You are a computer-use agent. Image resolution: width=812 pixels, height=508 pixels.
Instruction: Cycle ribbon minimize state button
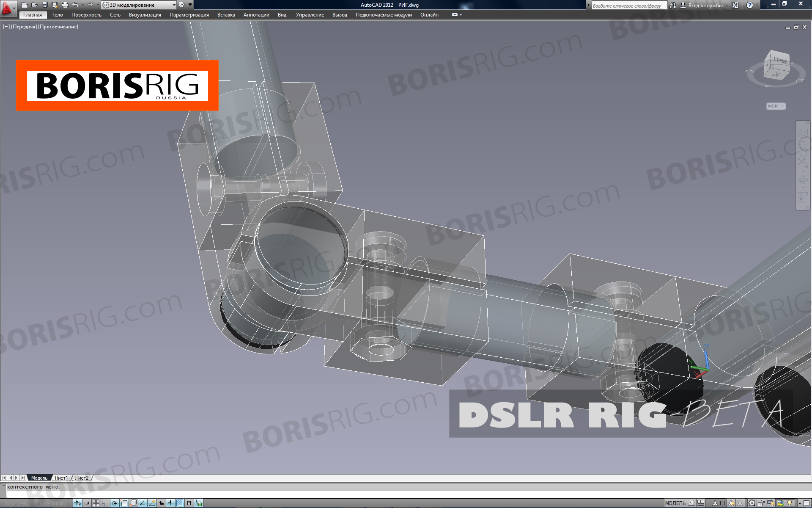[455, 15]
